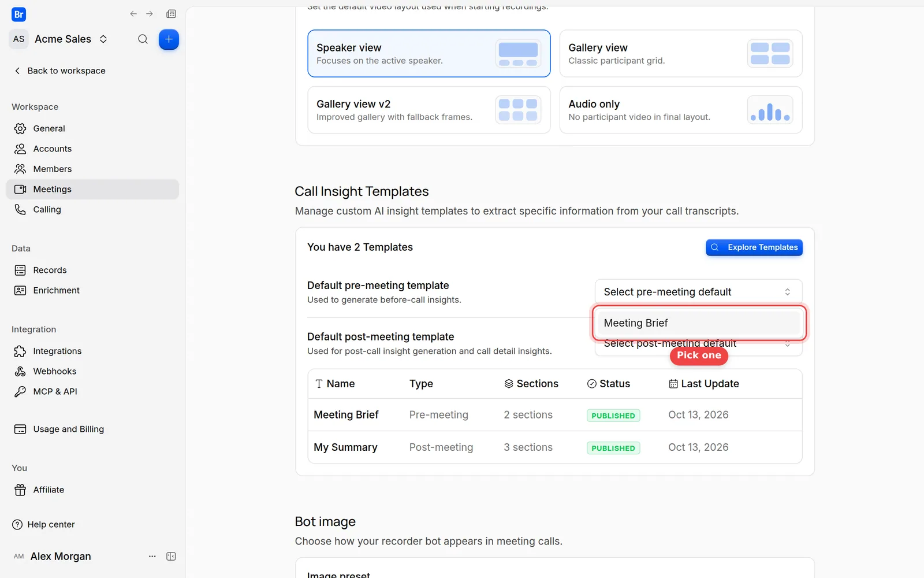This screenshot has width=924, height=578.
Task: Toggle sidebar collapse icon near Alex Morgan
Action: (x=171, y=556)
